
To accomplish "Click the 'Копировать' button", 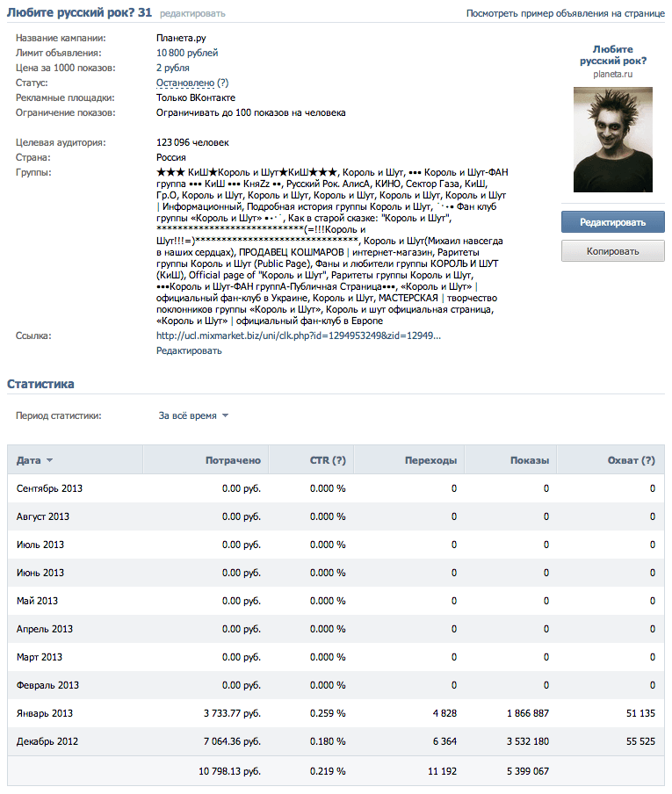I will (613, 251).
